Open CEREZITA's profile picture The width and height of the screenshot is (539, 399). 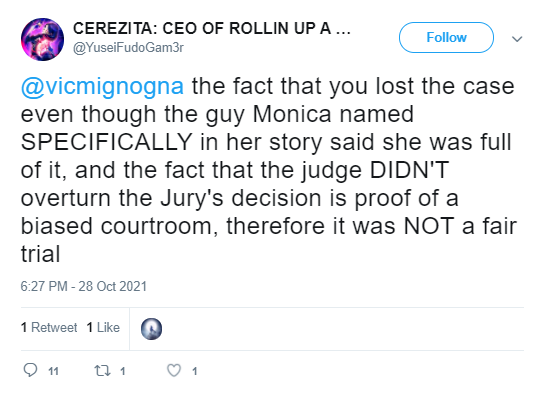tap(42, 40)
